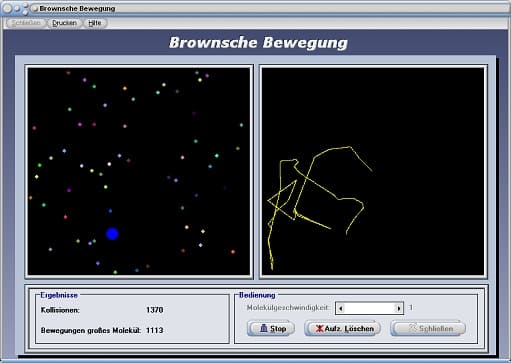Open the Drucken menu
Image resolution: width=511 pixels, height=363 pixels.
(x=64, y=23)
